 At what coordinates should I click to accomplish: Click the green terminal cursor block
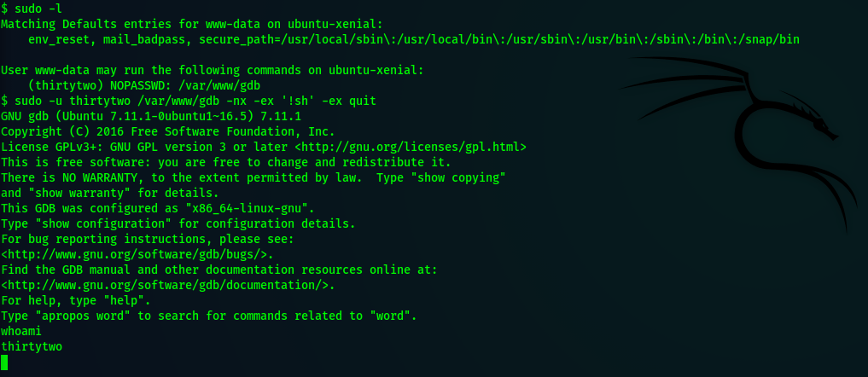(5, 362)
